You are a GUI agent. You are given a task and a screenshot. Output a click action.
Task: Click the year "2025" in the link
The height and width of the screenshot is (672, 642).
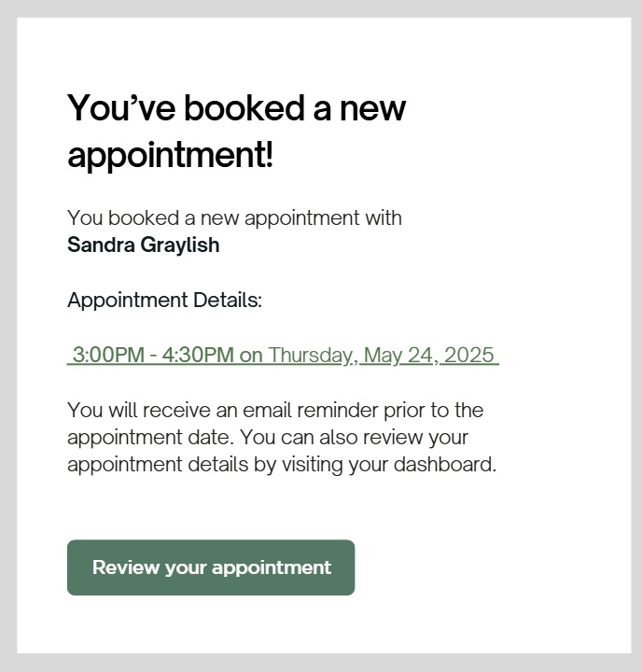(468, 356)
